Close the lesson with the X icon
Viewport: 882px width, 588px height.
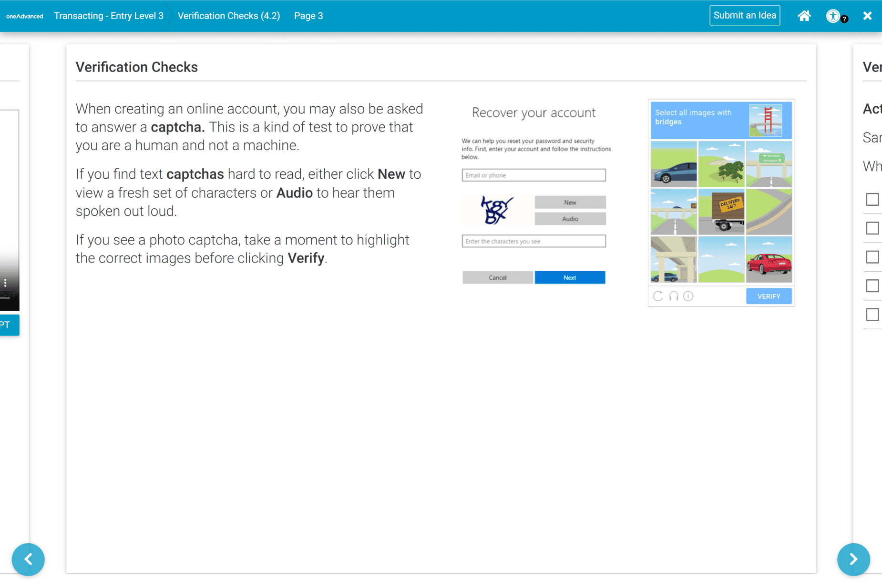(867, 16)
